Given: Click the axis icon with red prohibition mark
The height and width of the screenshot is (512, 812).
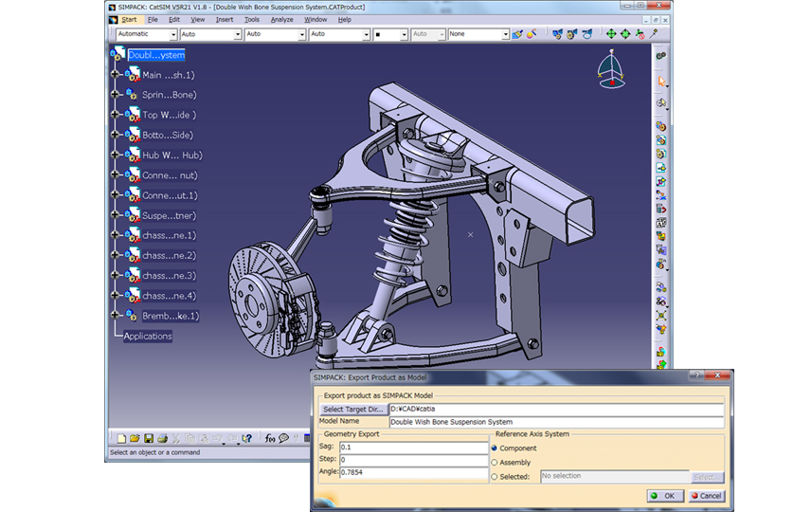Looking at the screenshot, I should [640, 34].
